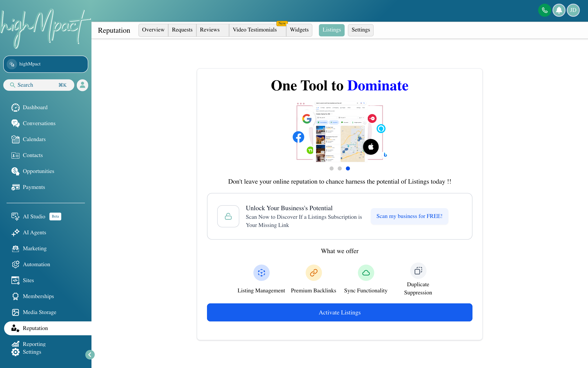Open the notifications bell
588x368 pixels.
[x=559, y=10]
